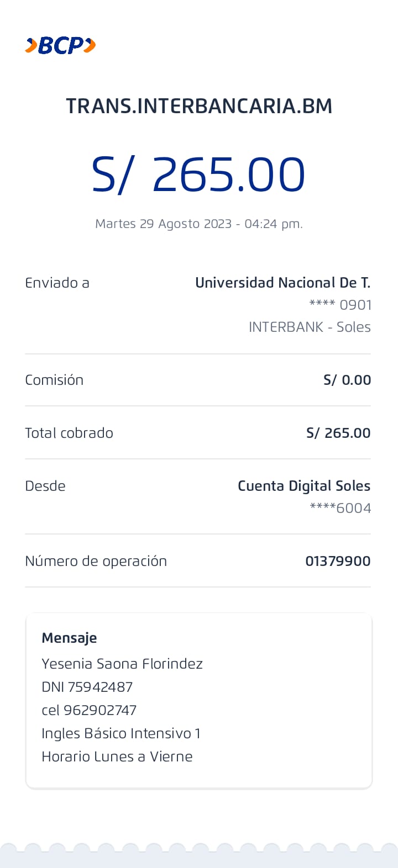Click the BCP logo icon
The image size is (398, 868).
point(60,45)
